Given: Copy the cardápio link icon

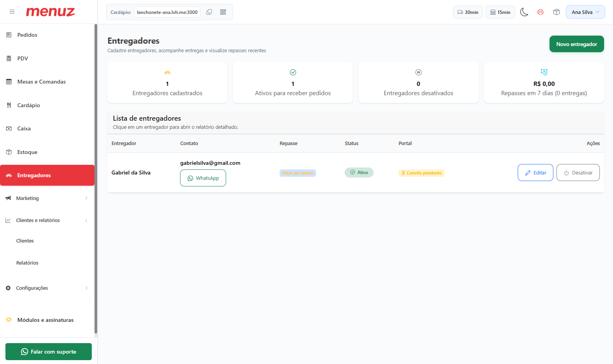Looking at the screenshot, I should 209,12.
